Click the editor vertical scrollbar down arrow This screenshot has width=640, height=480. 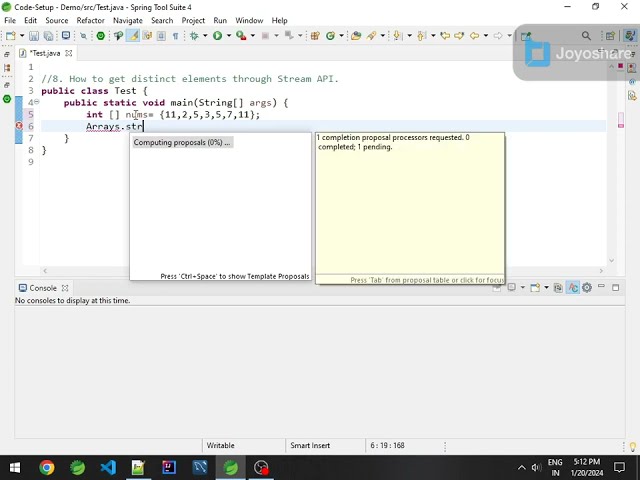coord(611,260)
